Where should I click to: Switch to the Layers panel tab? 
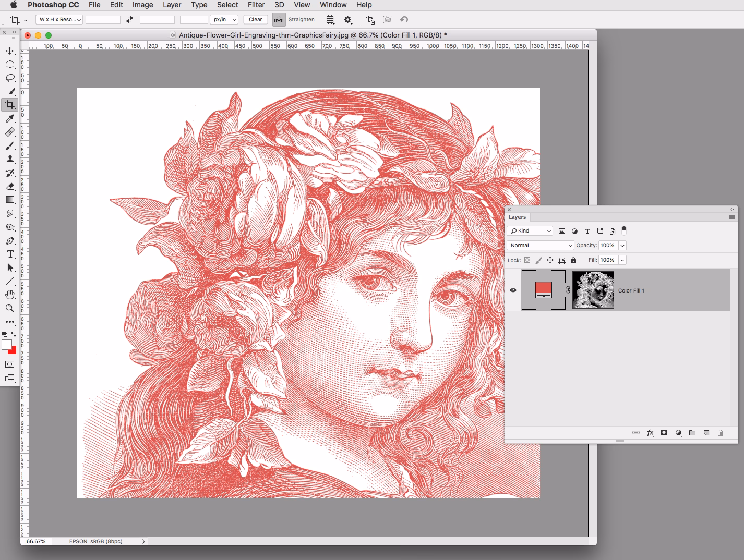click(x=517, y=217)
